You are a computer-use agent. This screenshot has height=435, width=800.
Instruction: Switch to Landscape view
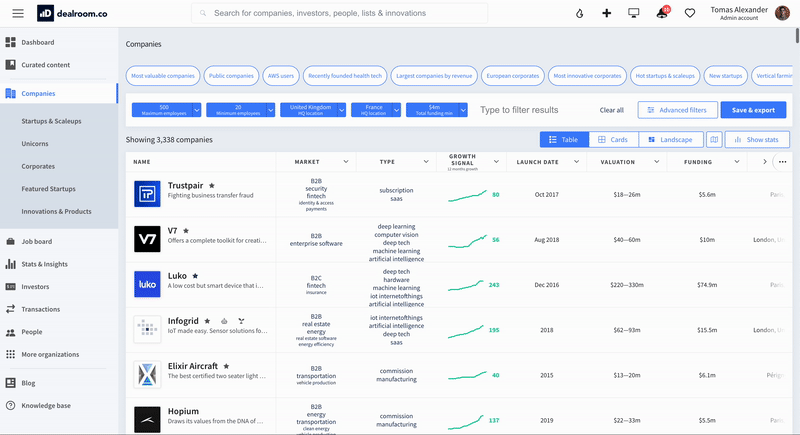pos(670,140)
